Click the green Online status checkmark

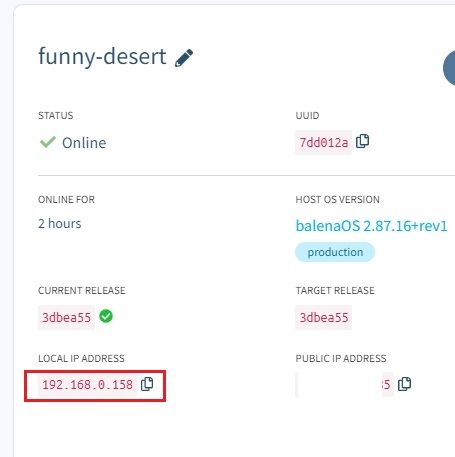pos(48,142)
